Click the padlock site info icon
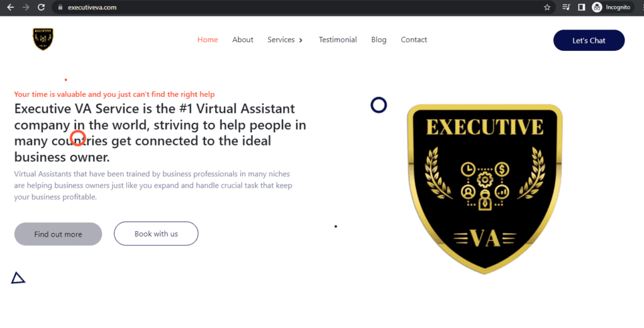The width and height of the screenshot is (644, 328). [x=60, y=8]
